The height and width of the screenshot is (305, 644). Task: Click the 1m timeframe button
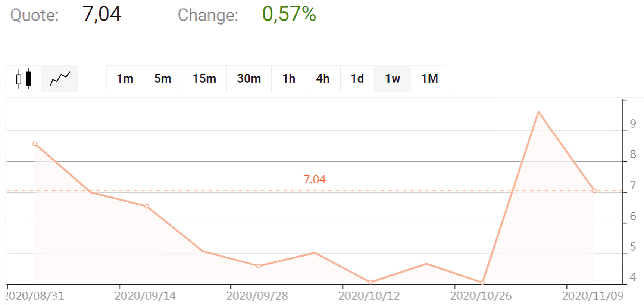124,78
